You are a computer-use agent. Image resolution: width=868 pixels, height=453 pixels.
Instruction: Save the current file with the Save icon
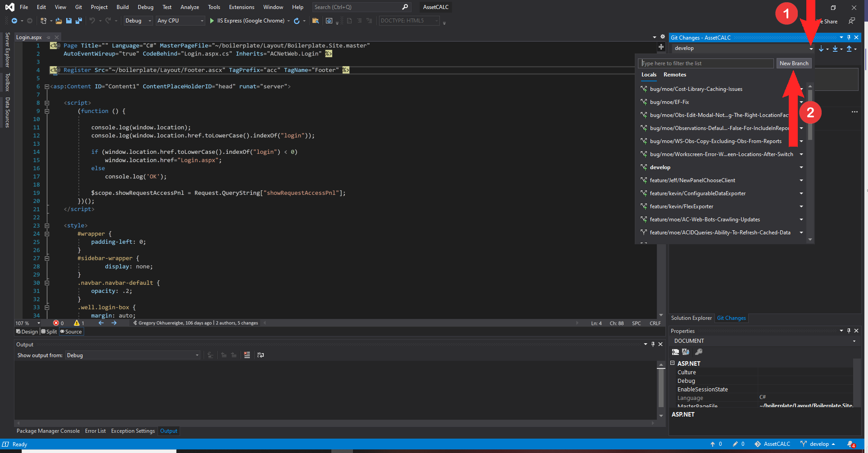pos(69,21)
